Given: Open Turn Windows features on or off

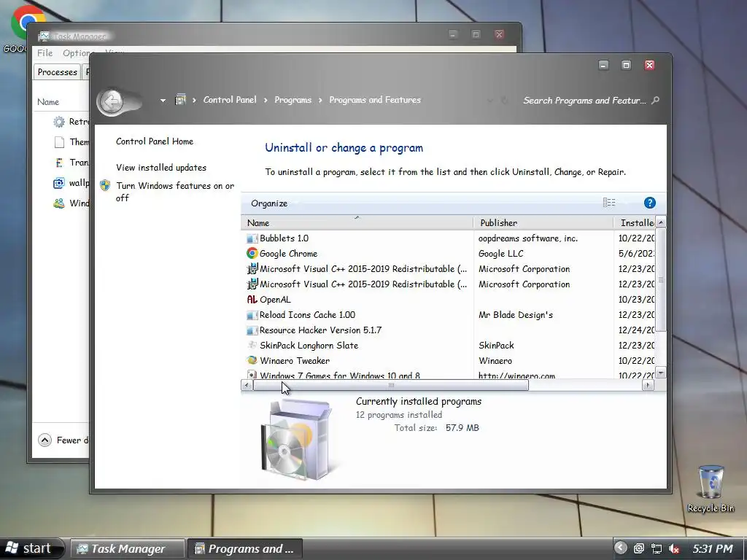Looking at the screenshot, I should click(175, 192).
